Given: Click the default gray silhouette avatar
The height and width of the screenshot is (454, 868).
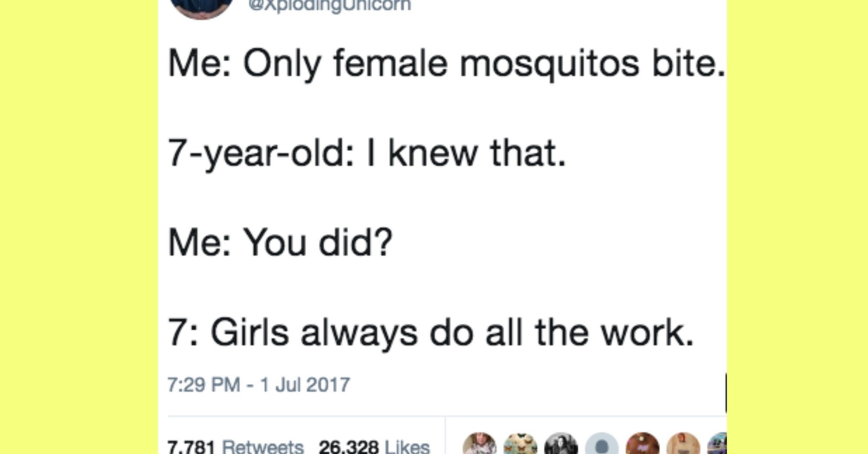Looking at the screenshot, I should (602, 445).
